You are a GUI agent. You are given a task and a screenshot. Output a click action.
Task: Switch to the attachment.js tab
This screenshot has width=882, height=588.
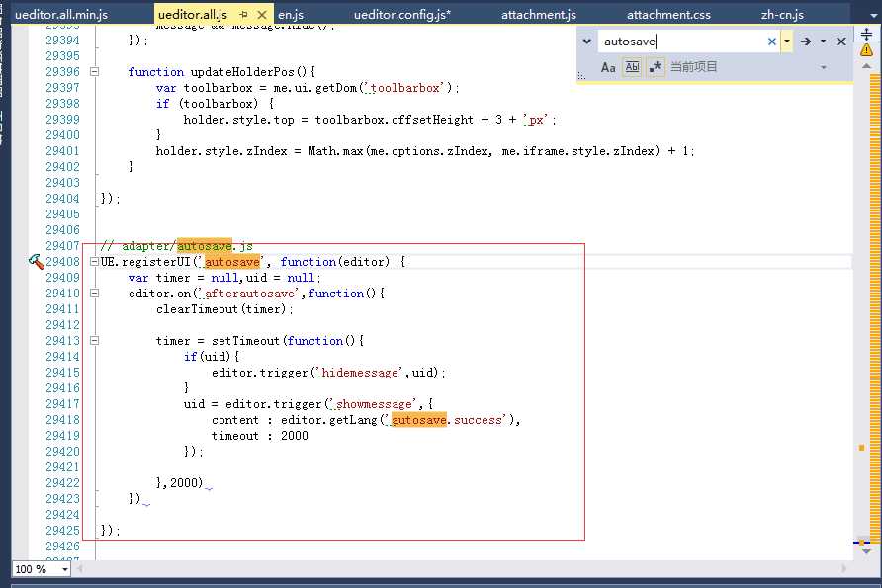[x=538, y=14]
